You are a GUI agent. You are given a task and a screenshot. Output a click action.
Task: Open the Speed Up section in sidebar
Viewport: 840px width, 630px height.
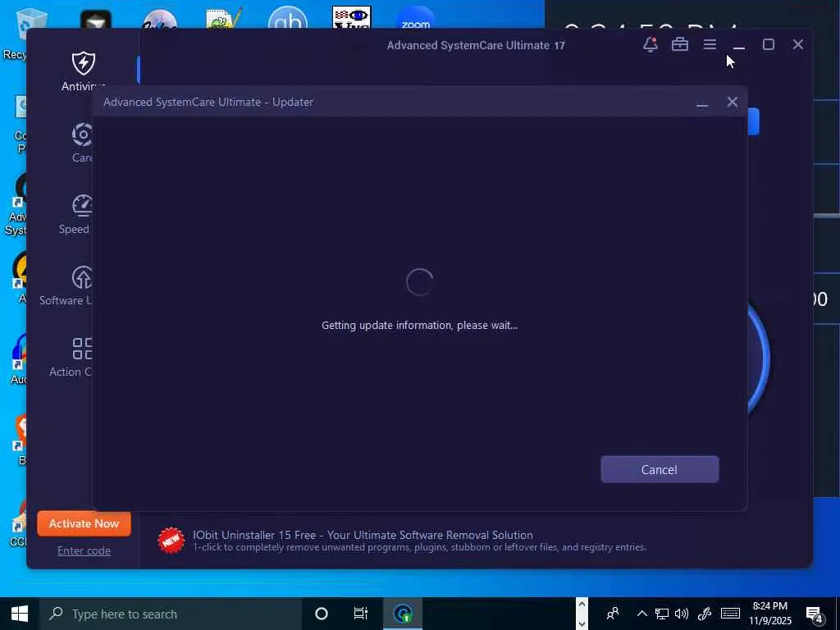[x=75, y=214]
